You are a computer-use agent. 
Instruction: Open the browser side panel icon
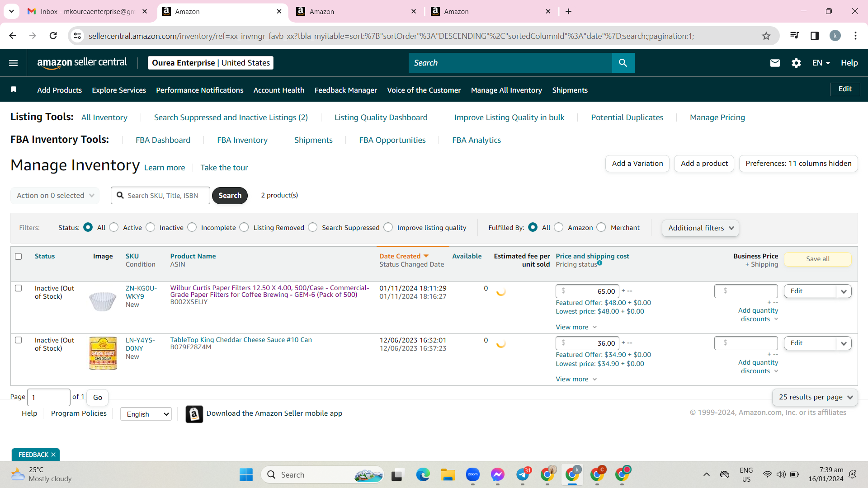pos(815,36)
